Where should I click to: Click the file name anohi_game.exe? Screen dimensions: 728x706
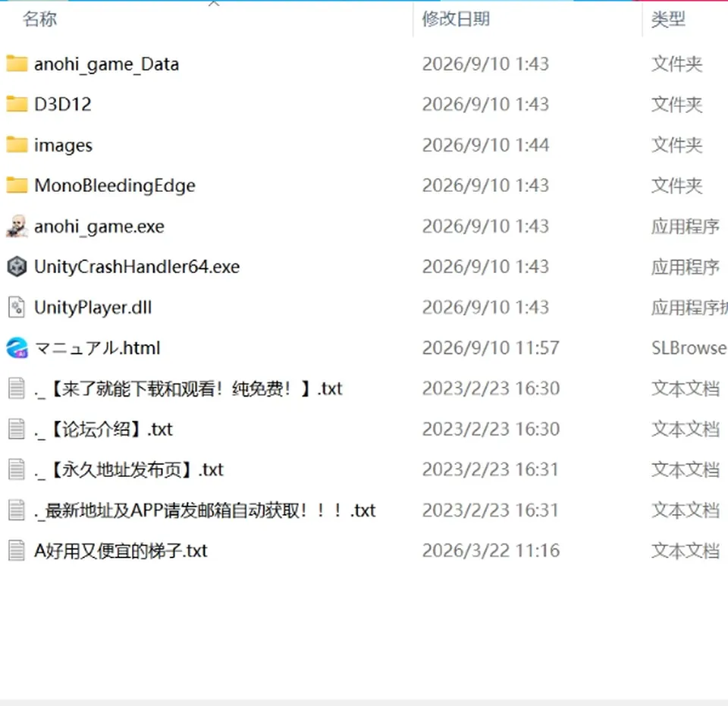pyautogui.click(x=99, y=227)
